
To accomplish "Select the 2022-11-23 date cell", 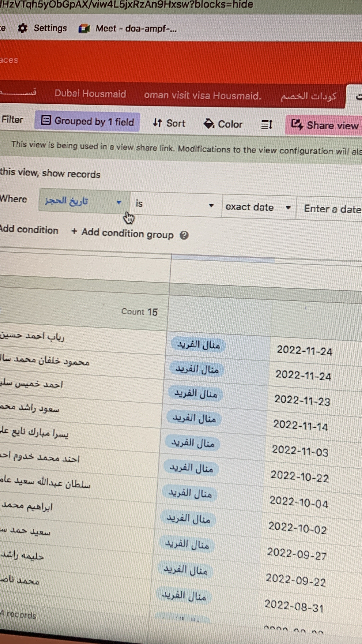I will 302,400.
